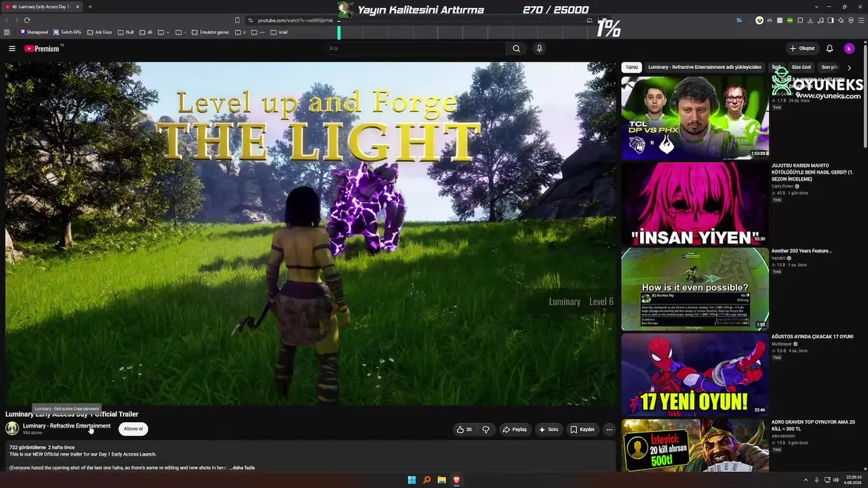This screenshot has width=868, height=488.
Task: Open more actions under the video
Action: point(609,429)
